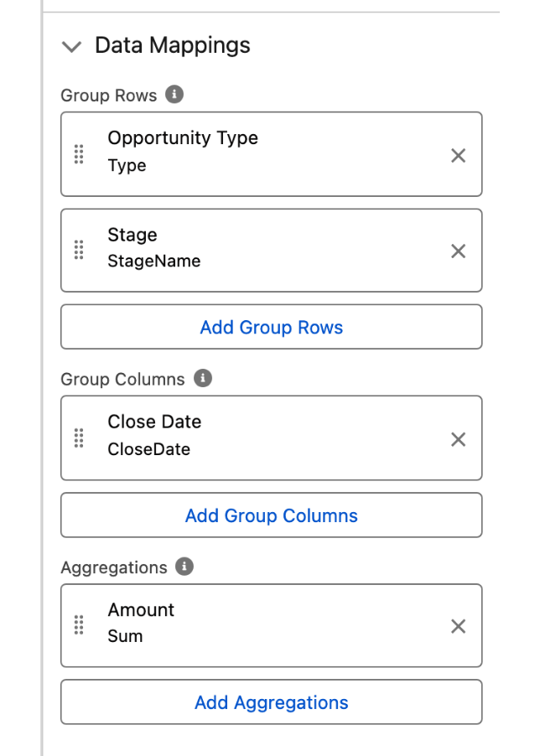The height and width of the screenshot is (756, 540).
Task: Click Add Aggregations button
Action: tap(272, 702)
